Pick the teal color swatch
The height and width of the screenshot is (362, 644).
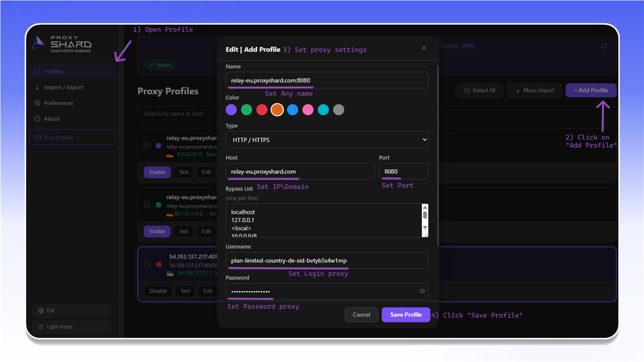pos(324,110)
